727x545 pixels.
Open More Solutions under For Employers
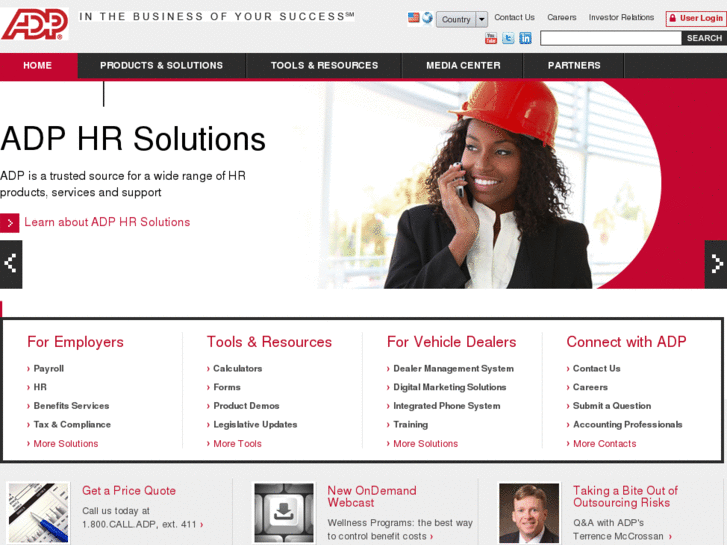click(66, 443)
